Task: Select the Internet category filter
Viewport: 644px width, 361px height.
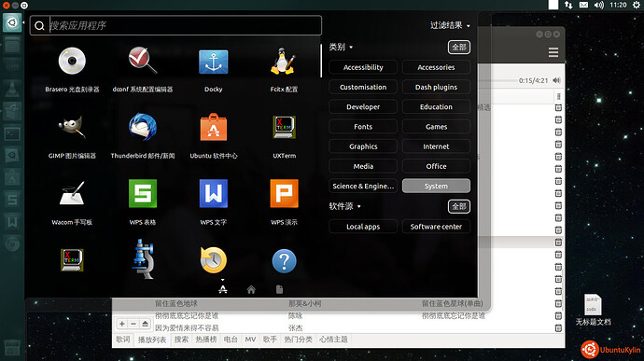Action: 436,146
